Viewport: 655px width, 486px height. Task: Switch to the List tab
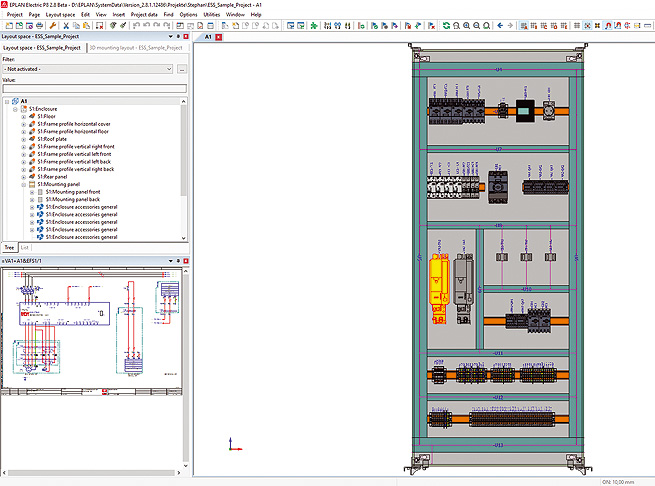pos(25,246)
